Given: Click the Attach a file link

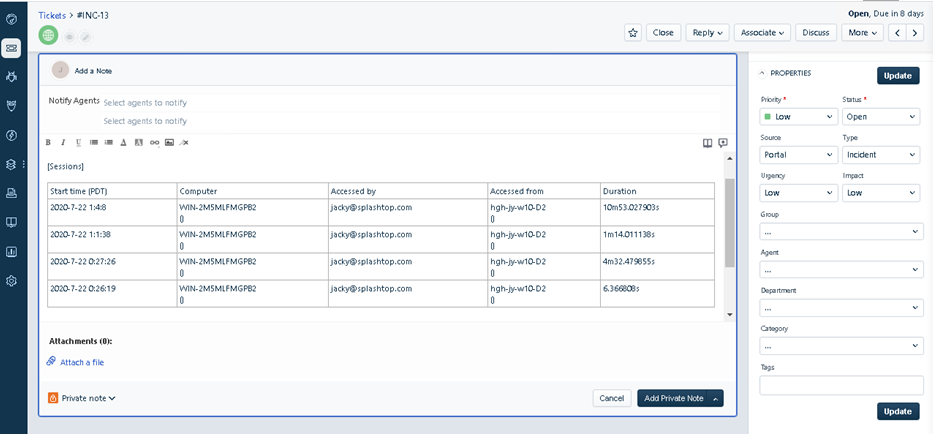Looking at the screenshot, I should pos(82,362).
